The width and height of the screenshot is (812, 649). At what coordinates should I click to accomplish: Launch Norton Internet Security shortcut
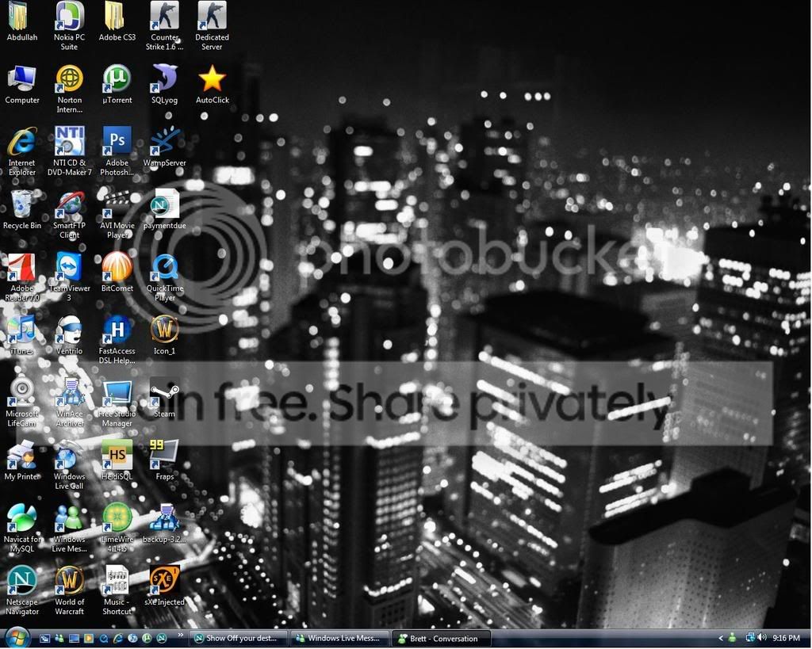pos(70,89)
